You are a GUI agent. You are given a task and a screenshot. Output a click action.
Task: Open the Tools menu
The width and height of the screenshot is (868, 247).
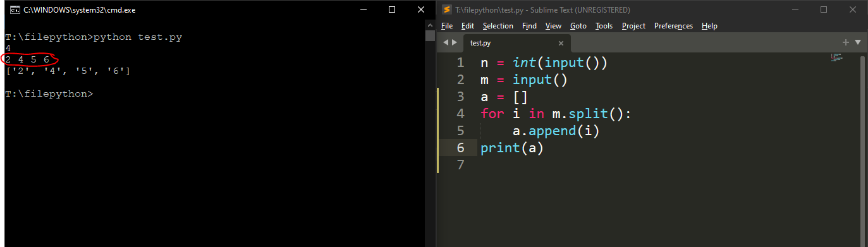pyautogui.click(x=604, y=26)
